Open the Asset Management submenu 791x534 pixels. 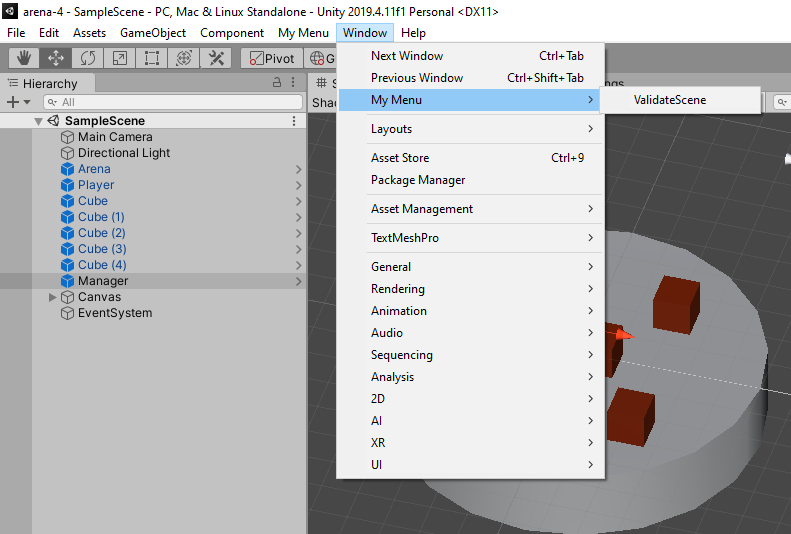470,209
